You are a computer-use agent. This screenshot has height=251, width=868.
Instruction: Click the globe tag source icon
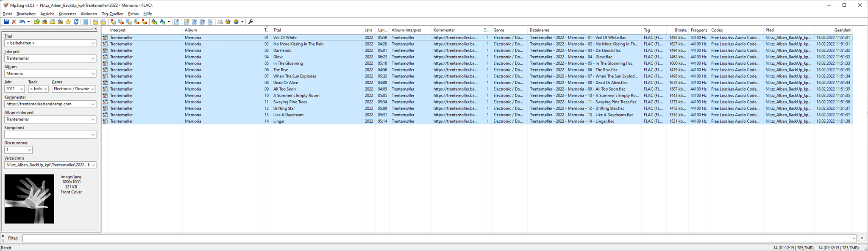[x=228, y=22]
